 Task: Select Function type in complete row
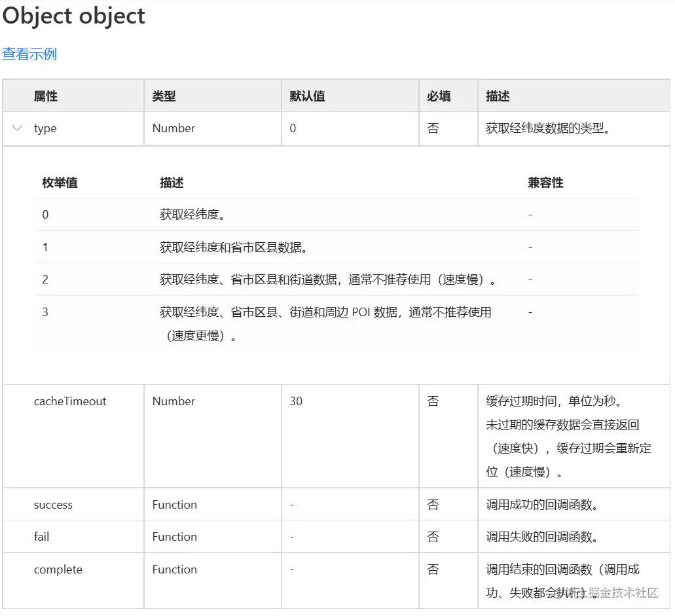174,570
